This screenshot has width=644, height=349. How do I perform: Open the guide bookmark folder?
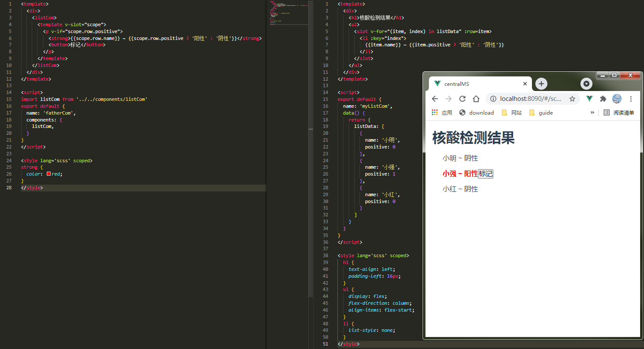[x=541, y=112]
